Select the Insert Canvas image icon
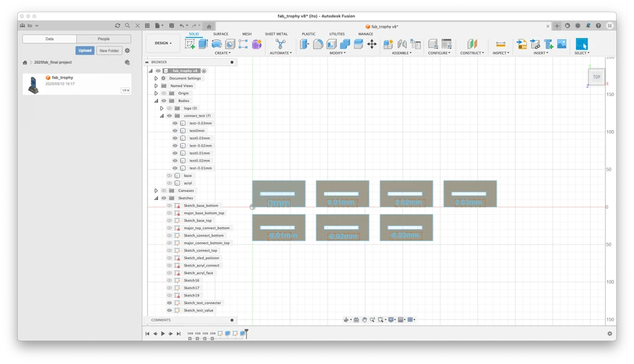The height and width of the screenshot is (364, 634). 562,44
